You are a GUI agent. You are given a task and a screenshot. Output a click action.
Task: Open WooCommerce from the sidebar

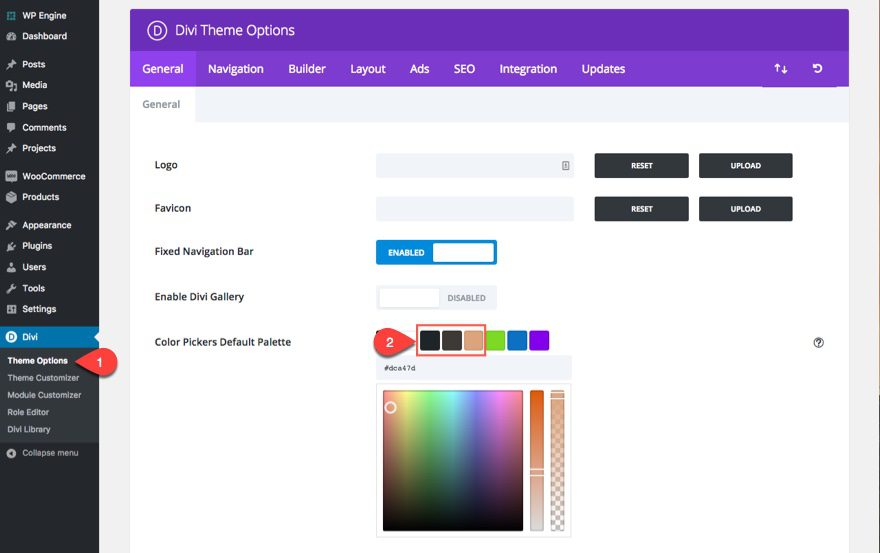coord(53,176)
